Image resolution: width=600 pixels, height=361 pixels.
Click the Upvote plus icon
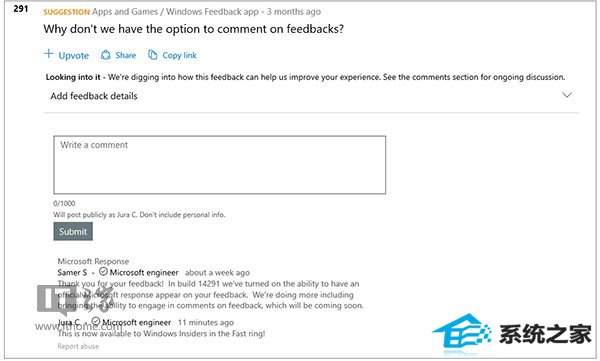pyautogui.click(x=49, y=54)
